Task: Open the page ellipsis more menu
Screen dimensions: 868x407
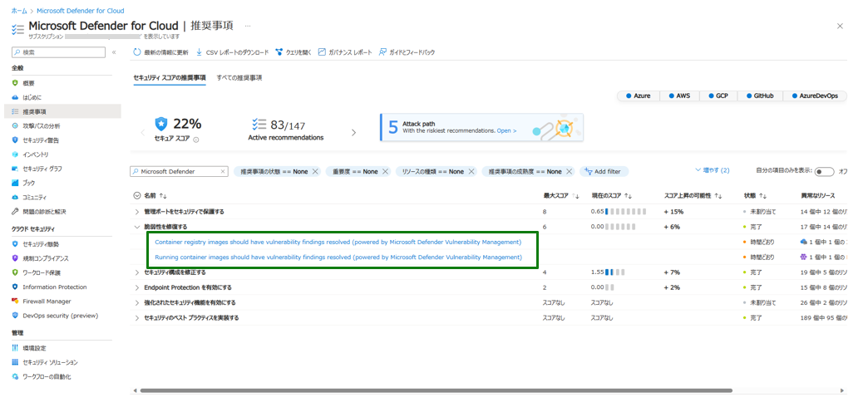Action: click(248, 26)
